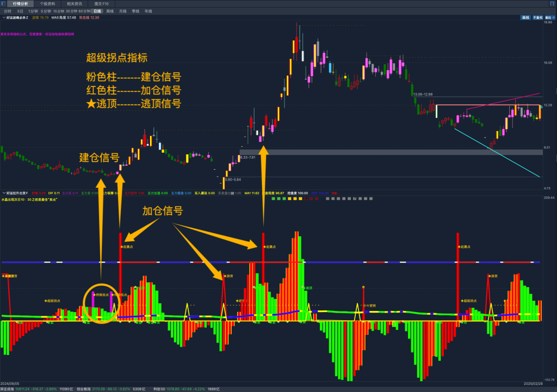Select the 分时 chart period
This screenshot has width=557, height=392.
click(x=8, y=11)
